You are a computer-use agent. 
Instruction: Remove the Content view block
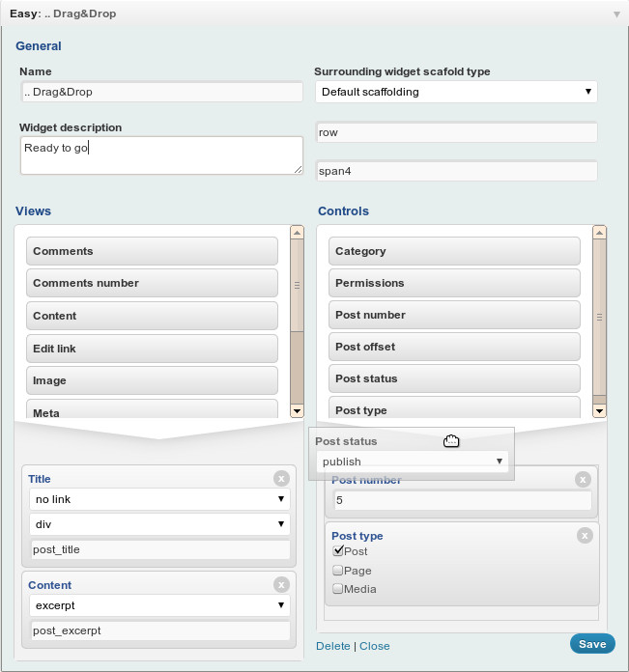(281, 584)
